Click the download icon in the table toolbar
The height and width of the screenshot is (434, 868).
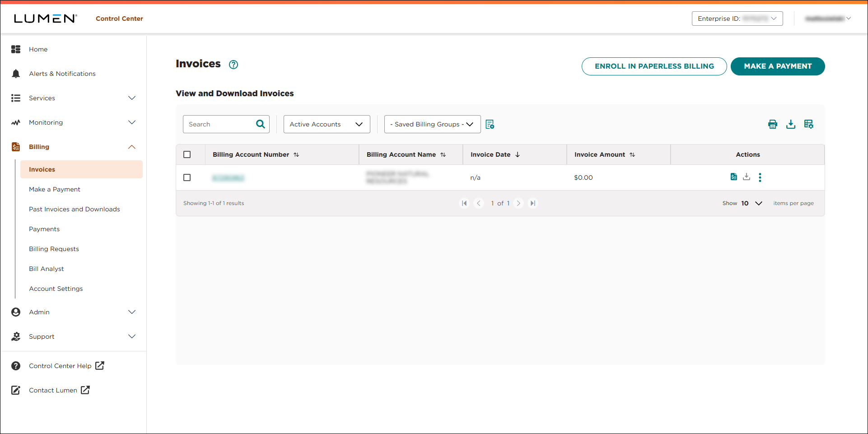[790, 124]
